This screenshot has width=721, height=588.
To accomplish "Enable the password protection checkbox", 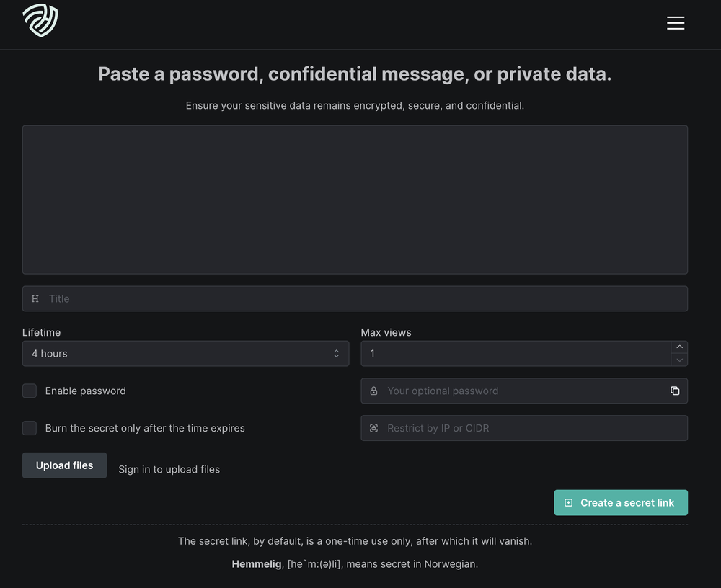I will 30,391.
